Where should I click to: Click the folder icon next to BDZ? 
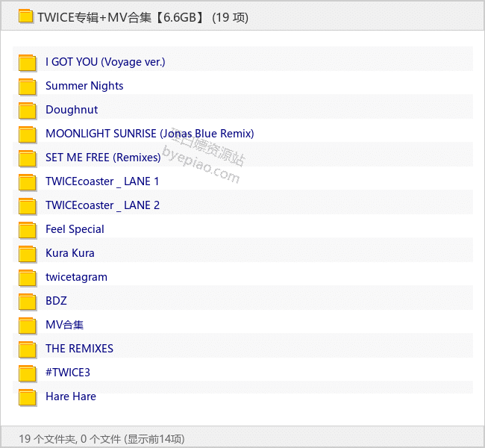point(27,301)
